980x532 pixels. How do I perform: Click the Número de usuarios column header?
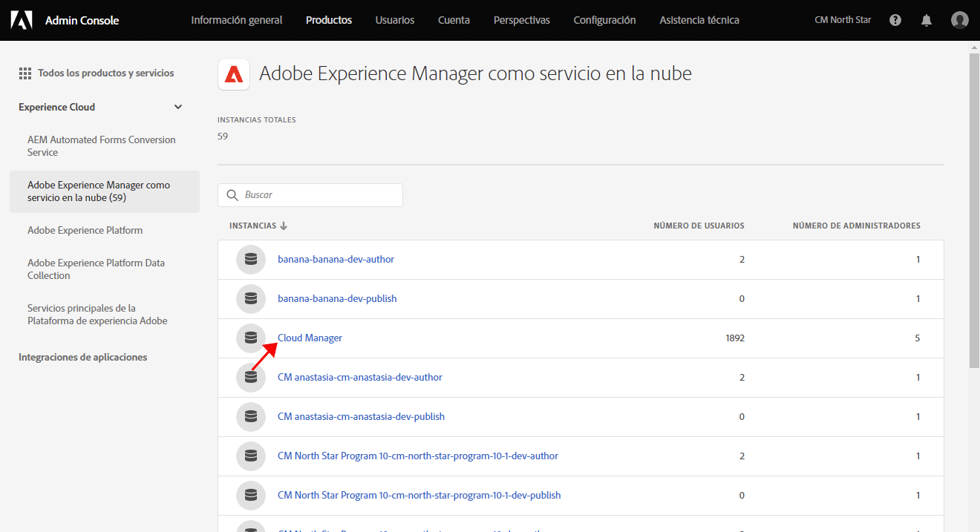tap(699, 226)
